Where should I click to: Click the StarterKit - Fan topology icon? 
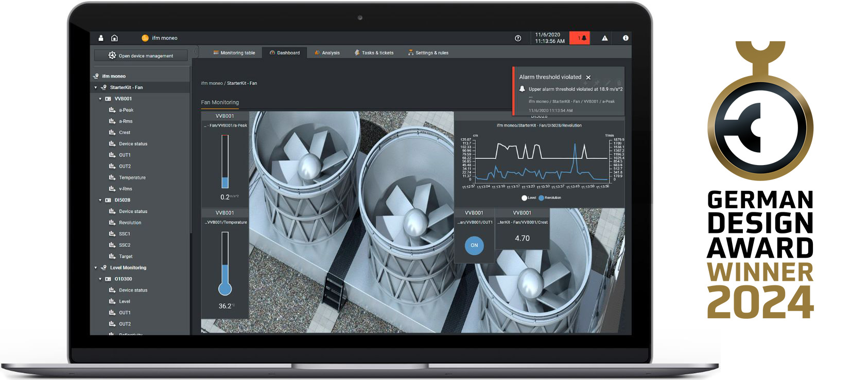coord(103,87)
